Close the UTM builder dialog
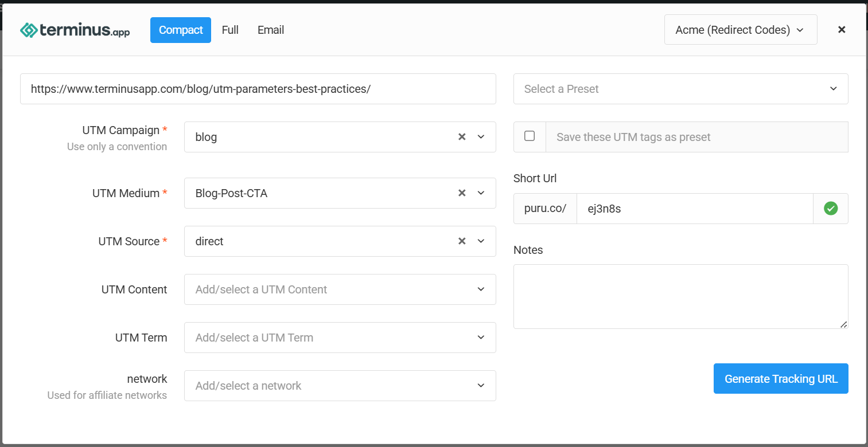This screenshot has width=868, height=447. point(842,30)
